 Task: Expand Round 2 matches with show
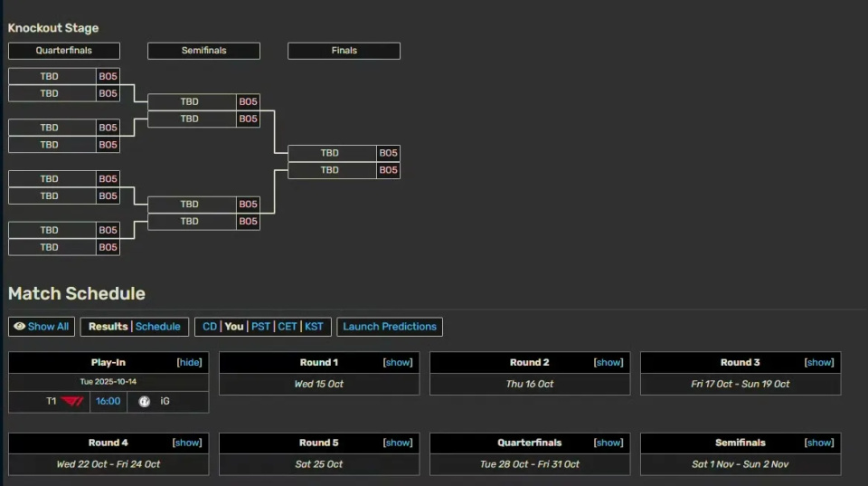pyautogui.click(x=609, y=362)
